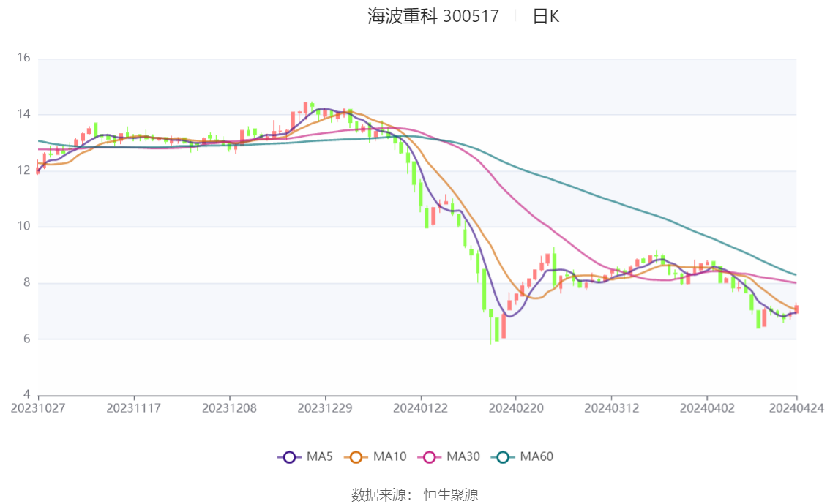Open the 恒生聚源 data source text
The height and width of the screenshot is (504, 830).
click(451, 494)
